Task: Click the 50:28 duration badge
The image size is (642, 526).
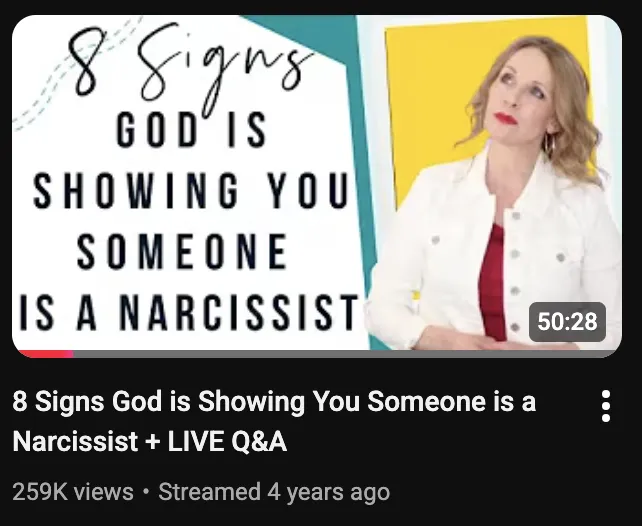Action: click(x=567, y=322)
